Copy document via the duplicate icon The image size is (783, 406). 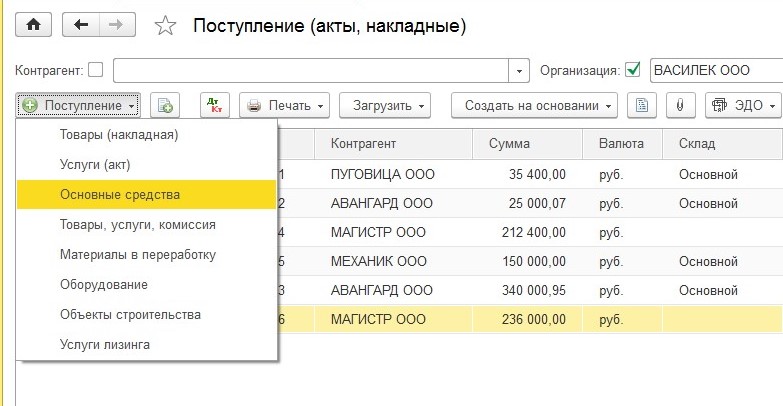point(165,105)
